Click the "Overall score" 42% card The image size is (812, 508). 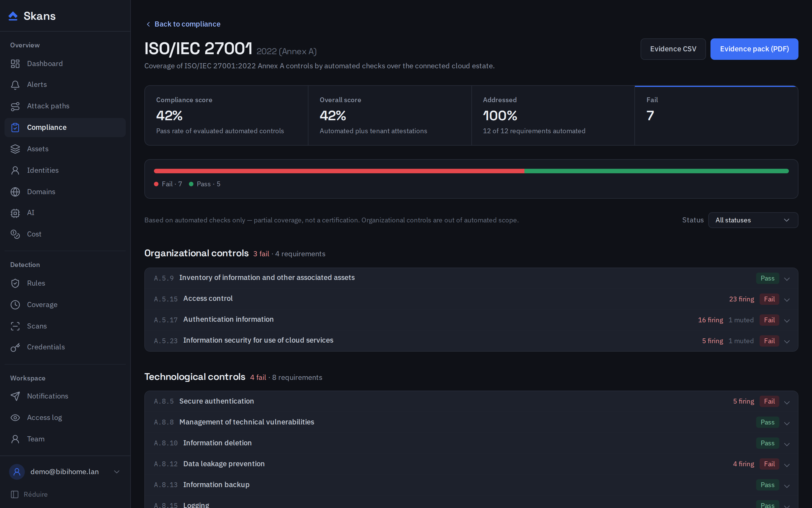(390, 116)
